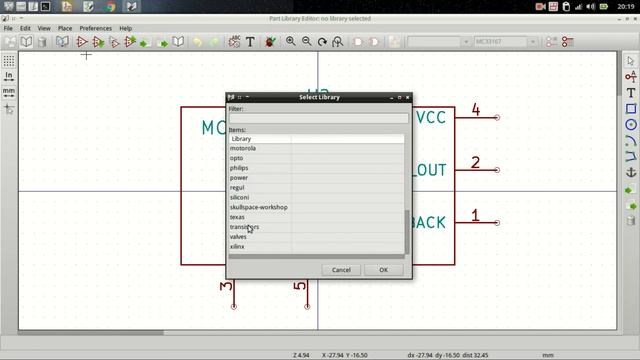This screenshot has width=640, height=360.
Task: Click the redo arrow icon
Action: pyautogui.click(x=214, y=42)
